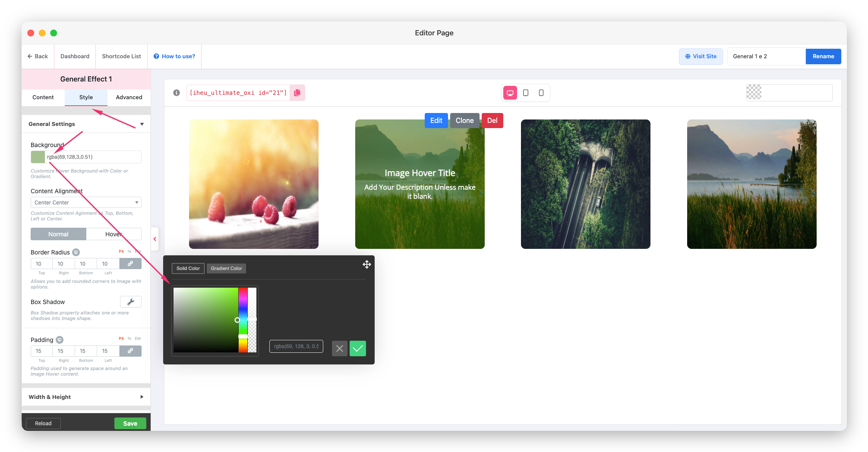Switch to desktop preview icon

pyautogui.click(x=510, y=93)
